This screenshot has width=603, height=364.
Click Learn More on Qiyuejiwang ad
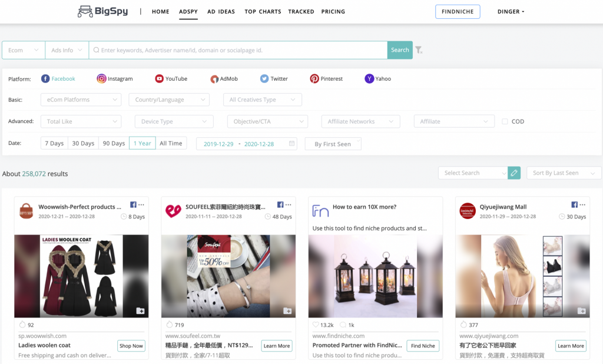click(x=571, y=346)
